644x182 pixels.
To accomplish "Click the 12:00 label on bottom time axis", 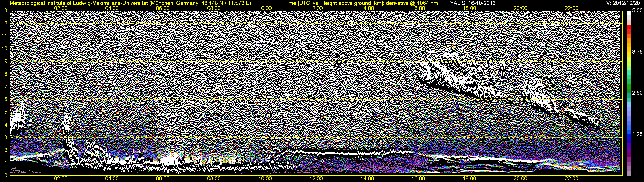I will tap(316, 179).
